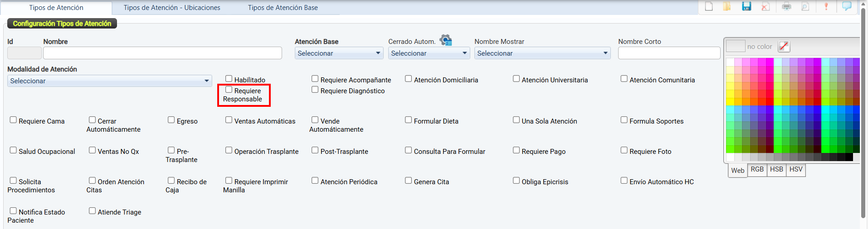Screen dimensions: 868x229
Task: Click the magnifier preview document icon
Action: (x=805, y=6)
